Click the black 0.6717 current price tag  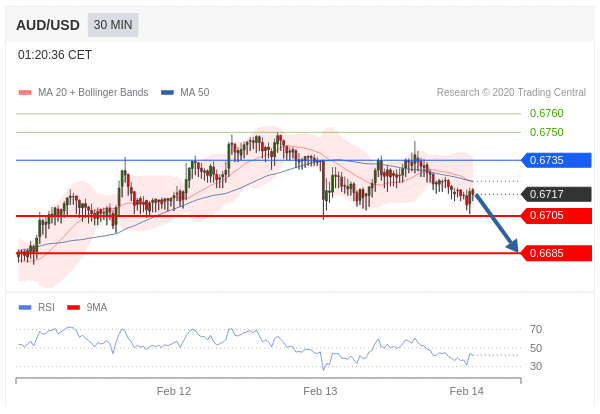tap(556, 194)
